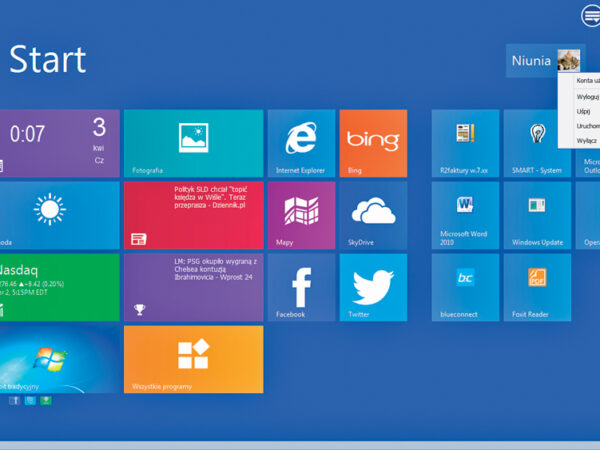Screen dimensions: 600x450
Task: Open the Wszystkie programy tile
Action: pos(193,359)
